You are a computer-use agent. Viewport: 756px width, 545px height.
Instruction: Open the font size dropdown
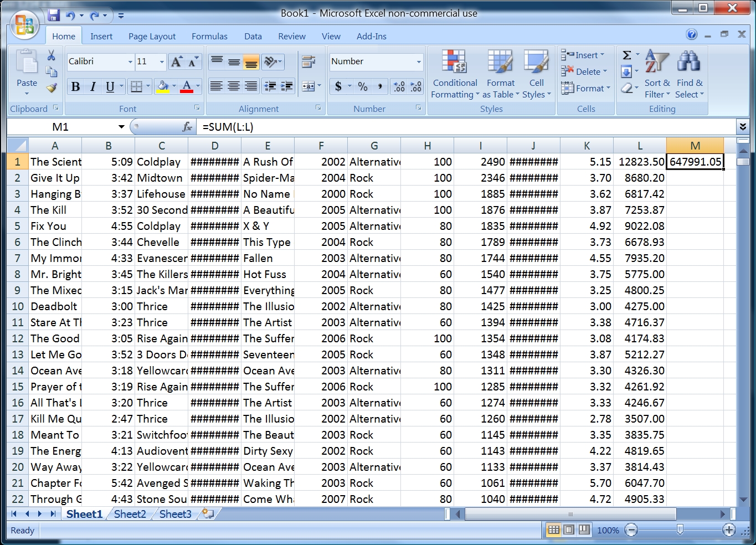click(162, 61)
